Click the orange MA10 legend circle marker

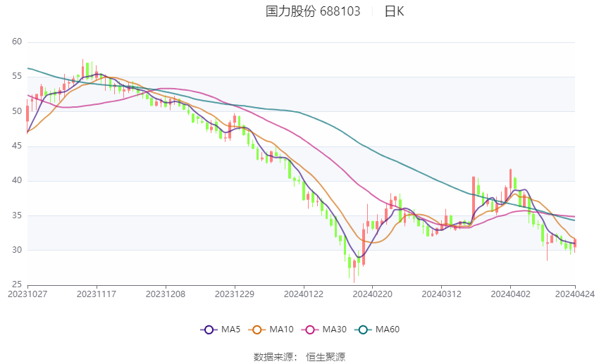[x=258, y=330]
